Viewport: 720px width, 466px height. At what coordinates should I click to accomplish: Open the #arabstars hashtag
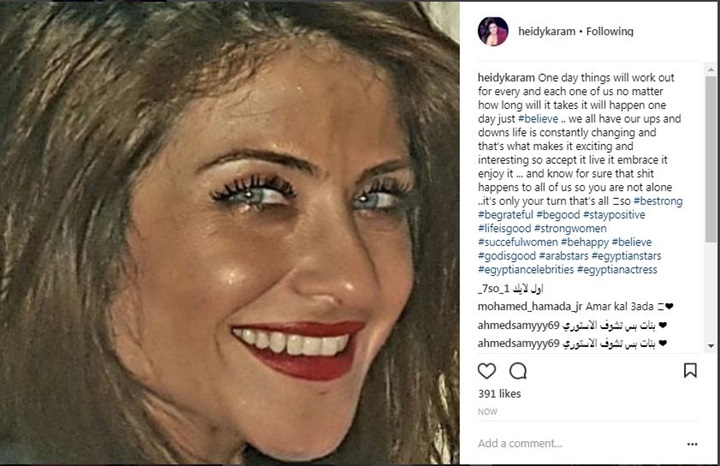pyautogui.click(x=563, y=256)
